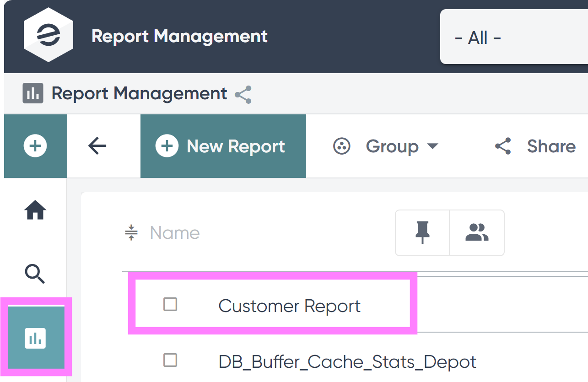Open the Reports section in sidebar
This screenshot has width=588, height=382.
pos(36,338)
